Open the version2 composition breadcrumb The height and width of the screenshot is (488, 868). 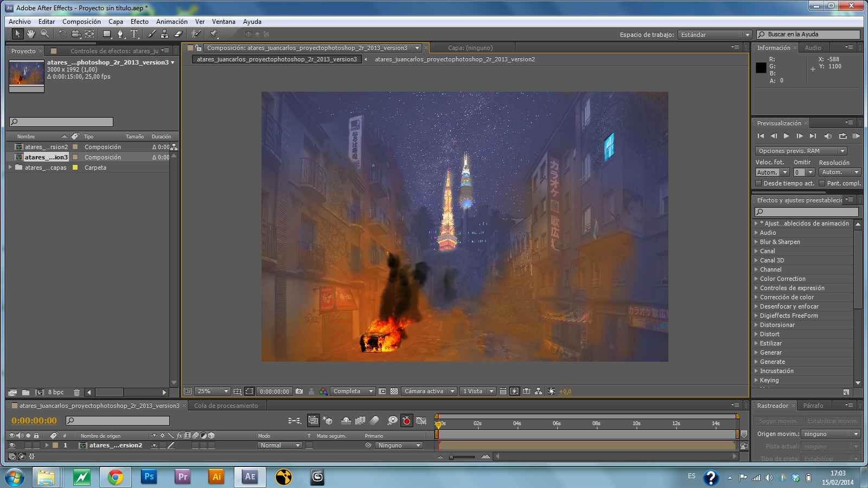pos(455,59)
